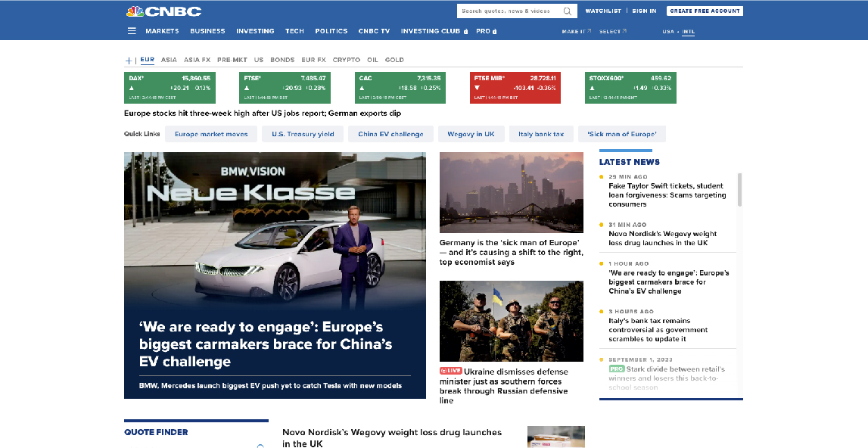Click the lock icon beside INVESTING CLUB
868x448 pixels.
[x=466, y=31]
